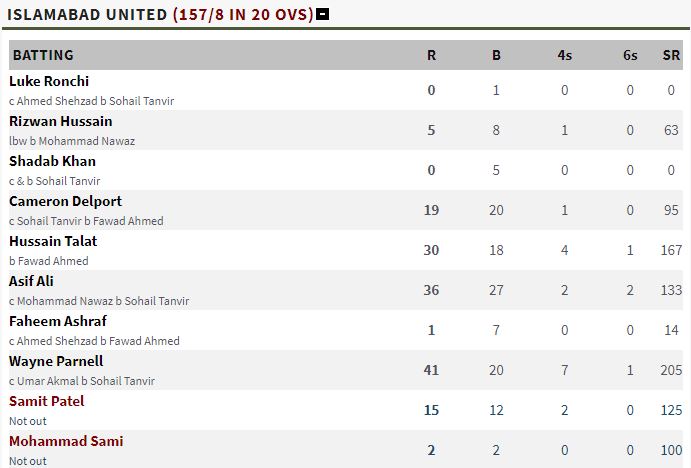Image resolution: width=691 pixels, height=468 pixels.
Task: Select Faheem Ashraf in batting list
Action: (58, 322)
